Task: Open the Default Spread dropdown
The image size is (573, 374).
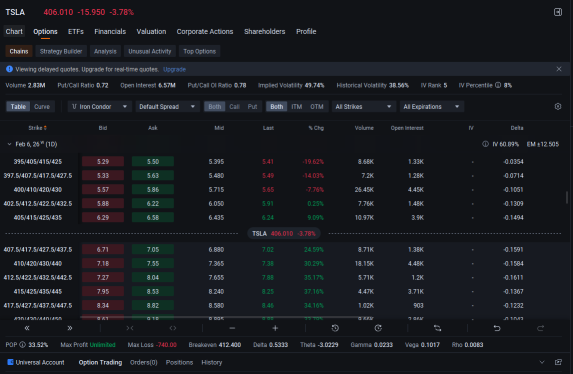Action: (x=167, y=106)
